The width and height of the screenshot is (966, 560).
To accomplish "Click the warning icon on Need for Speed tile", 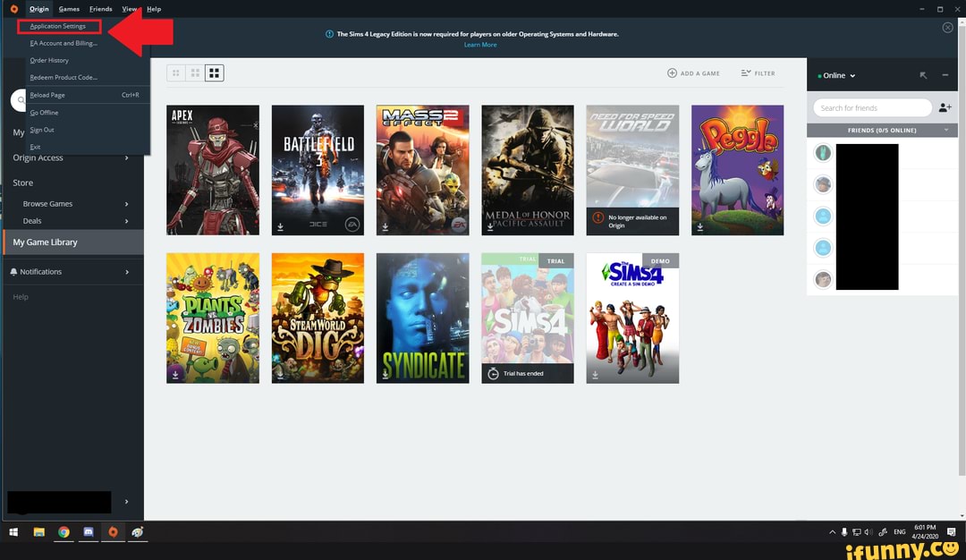I will [597, 217].
